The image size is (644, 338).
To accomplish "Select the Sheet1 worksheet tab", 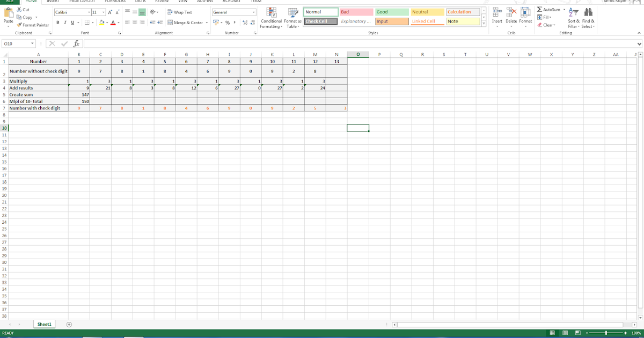I will 44,325.
